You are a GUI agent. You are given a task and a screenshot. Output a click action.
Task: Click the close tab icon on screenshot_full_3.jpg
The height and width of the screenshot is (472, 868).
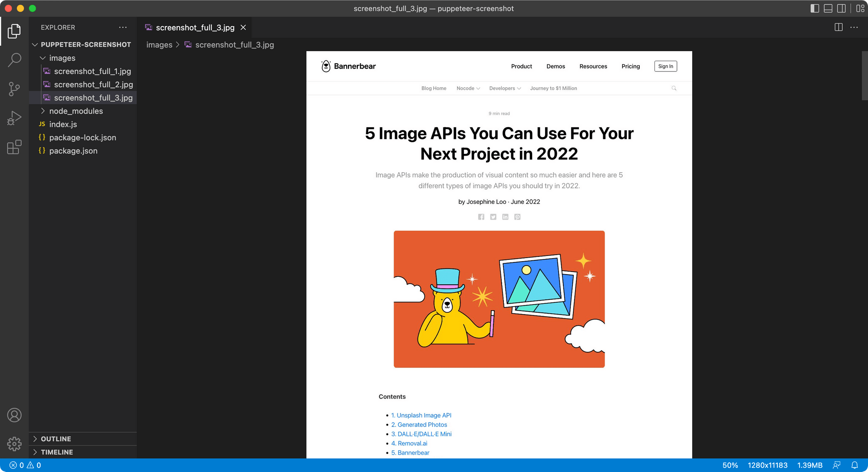click(x=244, y=27)
